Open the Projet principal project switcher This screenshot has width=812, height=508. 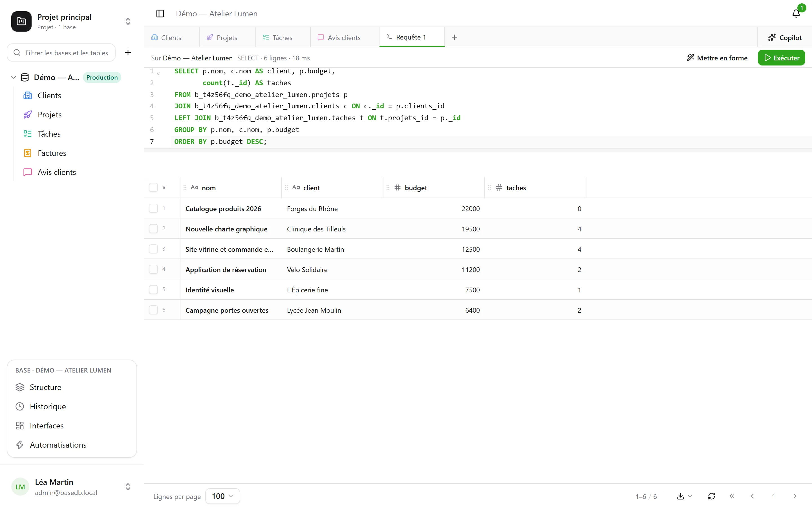[128, 21]
